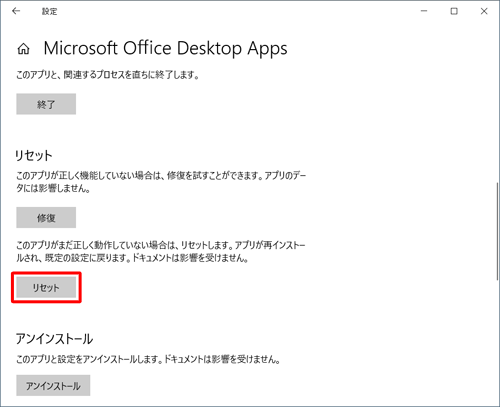Go back using the arrow icon
This screenshot has height=407, width=500.
(x=16, y=11)
